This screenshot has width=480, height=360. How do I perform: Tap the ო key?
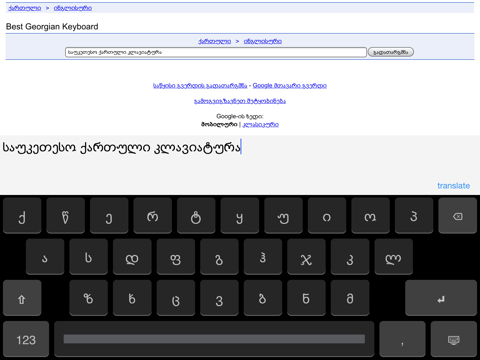pos(370,216)
